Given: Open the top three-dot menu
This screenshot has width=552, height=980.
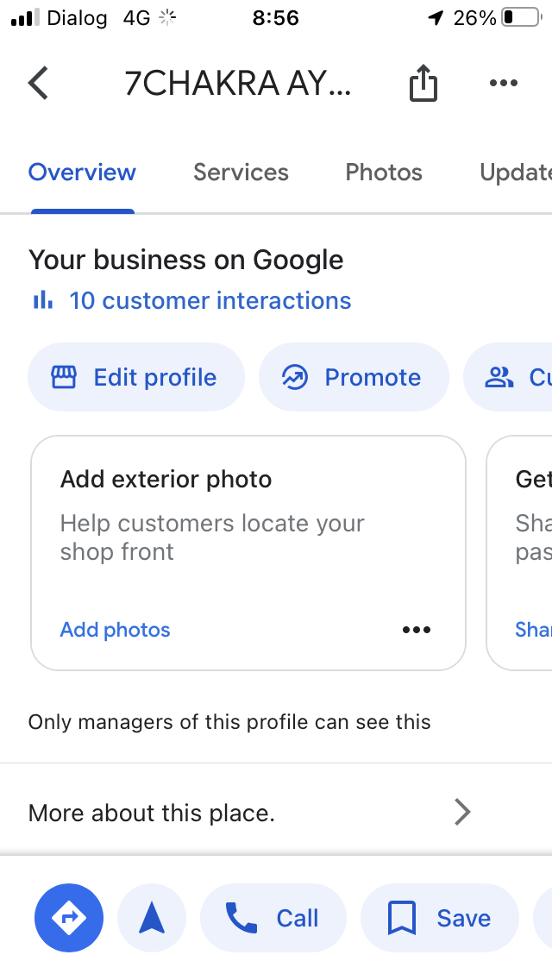Looking at the screenshot, I should click(503, 83).
